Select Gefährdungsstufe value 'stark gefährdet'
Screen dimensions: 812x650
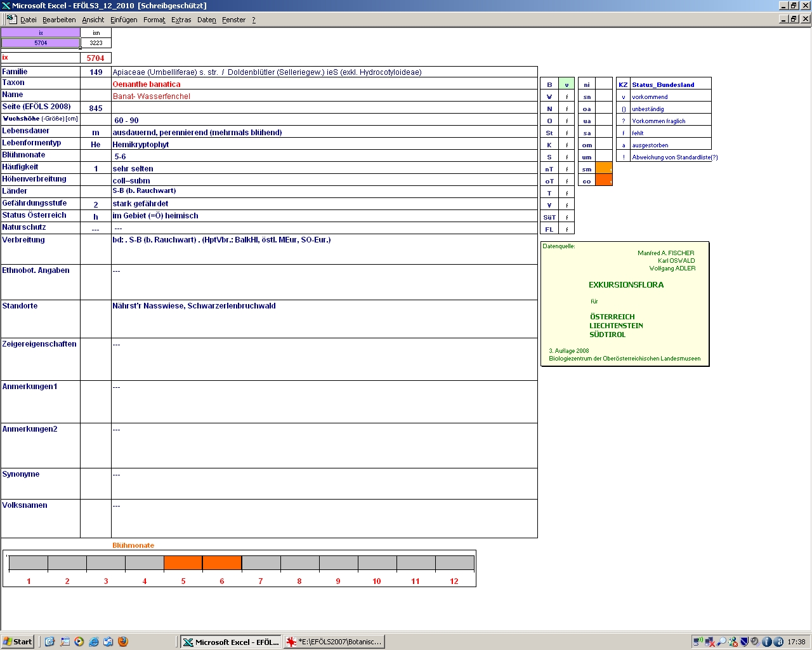pos(324,204)
